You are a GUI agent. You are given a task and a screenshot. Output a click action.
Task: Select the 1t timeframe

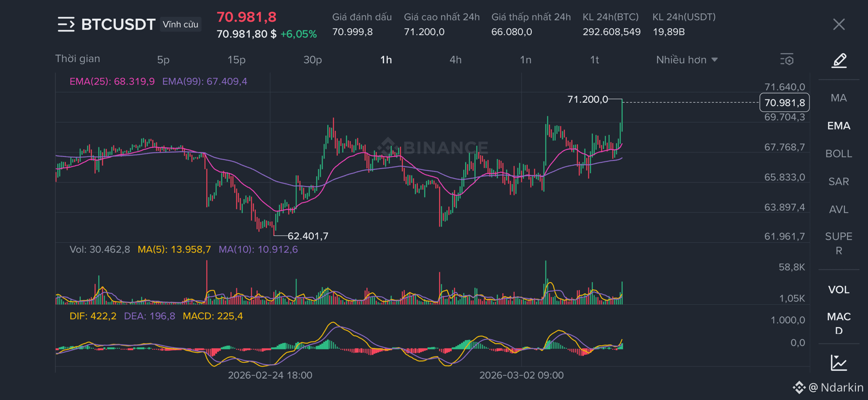click(x=594, y=60)
